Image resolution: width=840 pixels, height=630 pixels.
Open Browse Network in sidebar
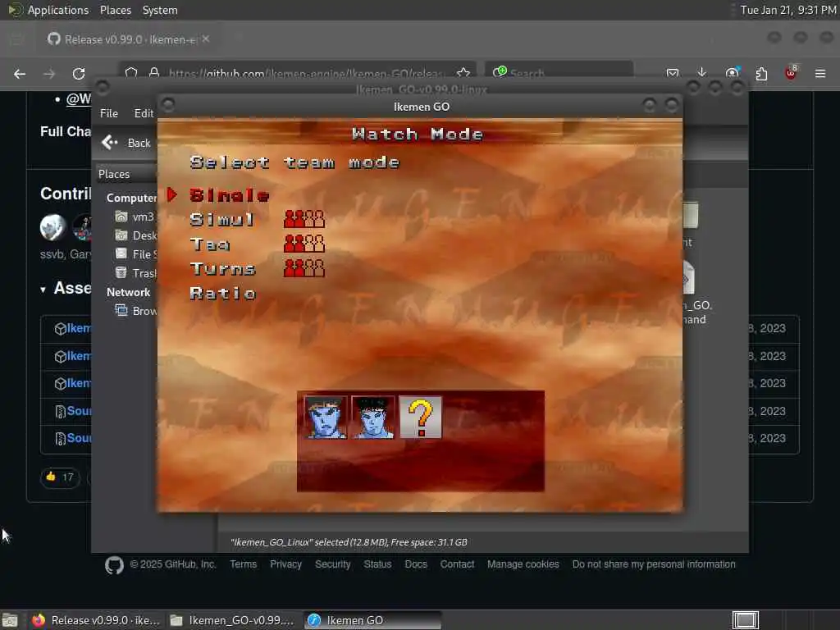click(x=136, y=311)
